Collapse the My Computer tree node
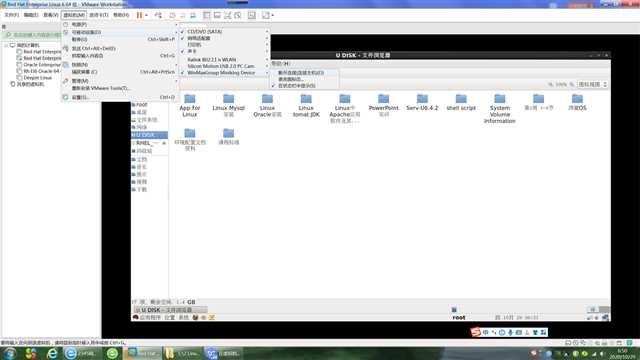Viewport: 640px width, 360px height. [x=6, y=45]
